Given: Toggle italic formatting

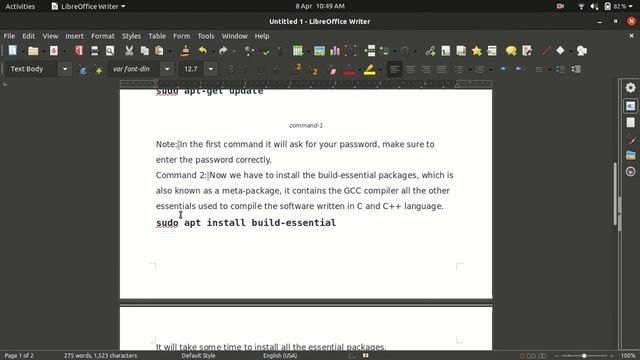Looking at the screenshot, I should 246,69.
